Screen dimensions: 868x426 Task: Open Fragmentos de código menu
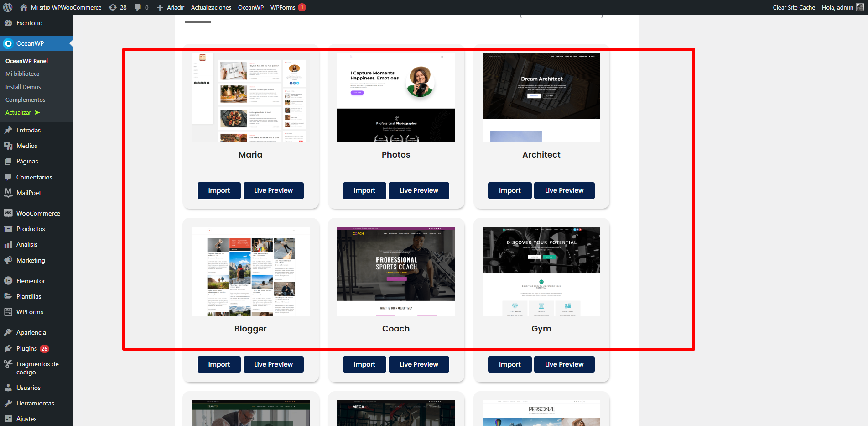point(36,368)
